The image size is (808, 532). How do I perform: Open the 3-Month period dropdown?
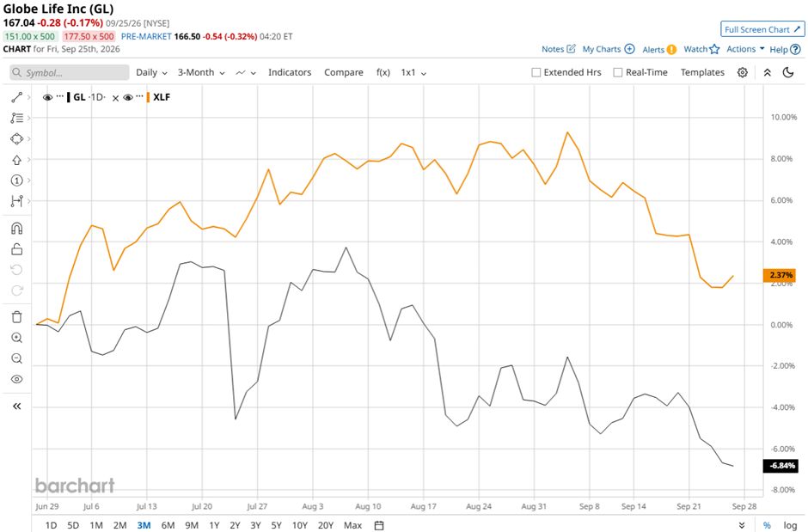click(x=201, y=72)
